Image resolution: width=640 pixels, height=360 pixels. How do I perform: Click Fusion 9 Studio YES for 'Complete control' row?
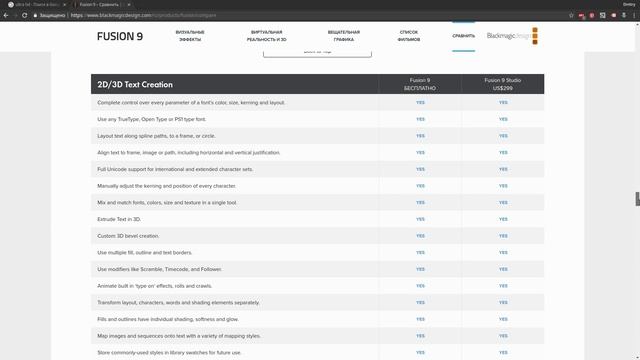coord(503,102)
